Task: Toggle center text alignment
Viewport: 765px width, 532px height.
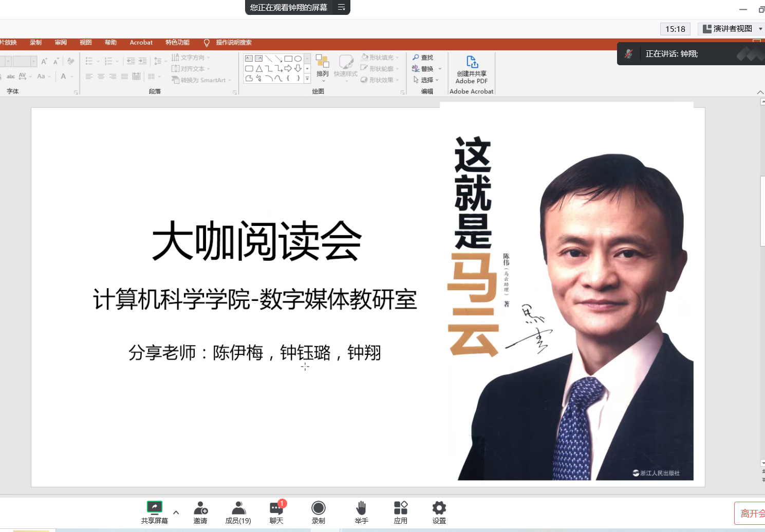Action: [101, 77]
